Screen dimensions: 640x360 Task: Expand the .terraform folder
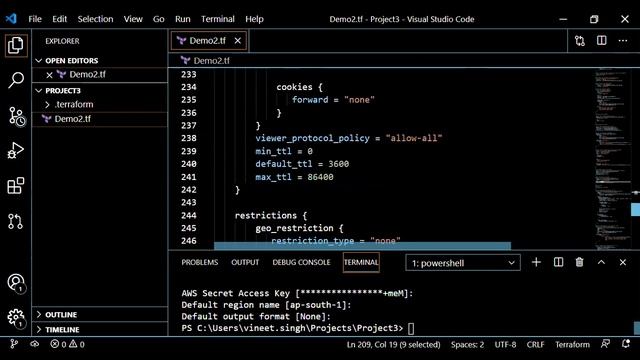100,104
